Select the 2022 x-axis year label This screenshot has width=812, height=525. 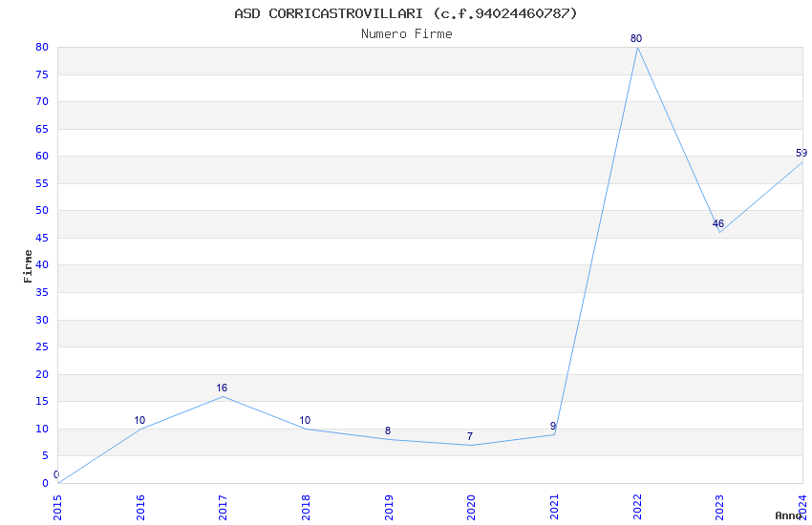point(637,508)
